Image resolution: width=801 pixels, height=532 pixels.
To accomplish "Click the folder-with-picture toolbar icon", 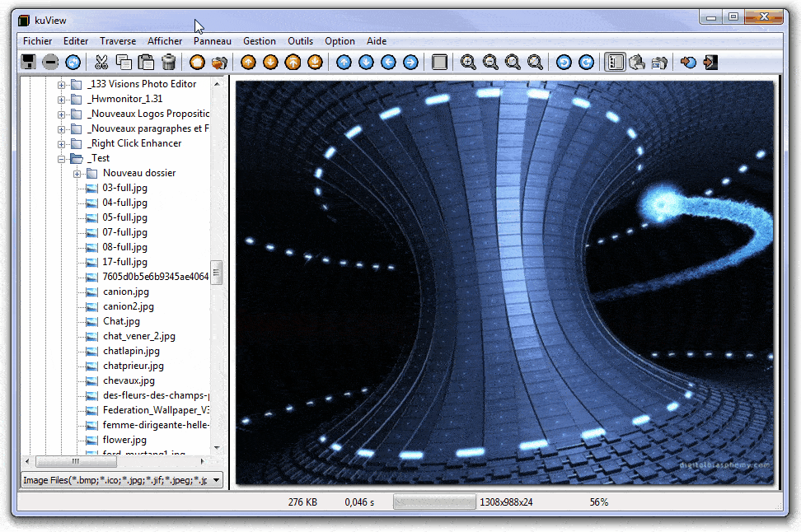I will [x=659, y=63].
